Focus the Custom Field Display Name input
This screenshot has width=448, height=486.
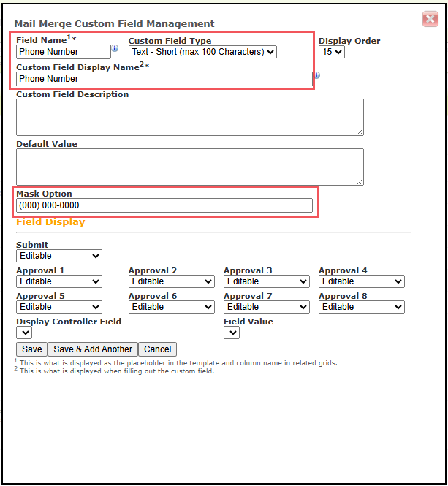164,79
